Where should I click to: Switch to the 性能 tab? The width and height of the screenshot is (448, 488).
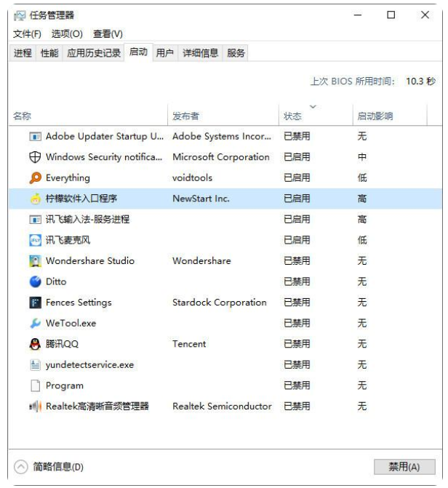[49, 53]
